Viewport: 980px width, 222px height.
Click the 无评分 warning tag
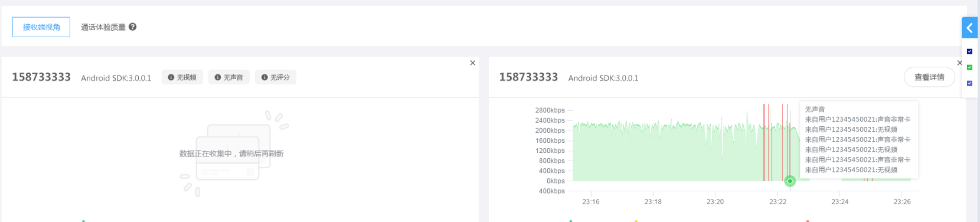click(x=276, y=77)
